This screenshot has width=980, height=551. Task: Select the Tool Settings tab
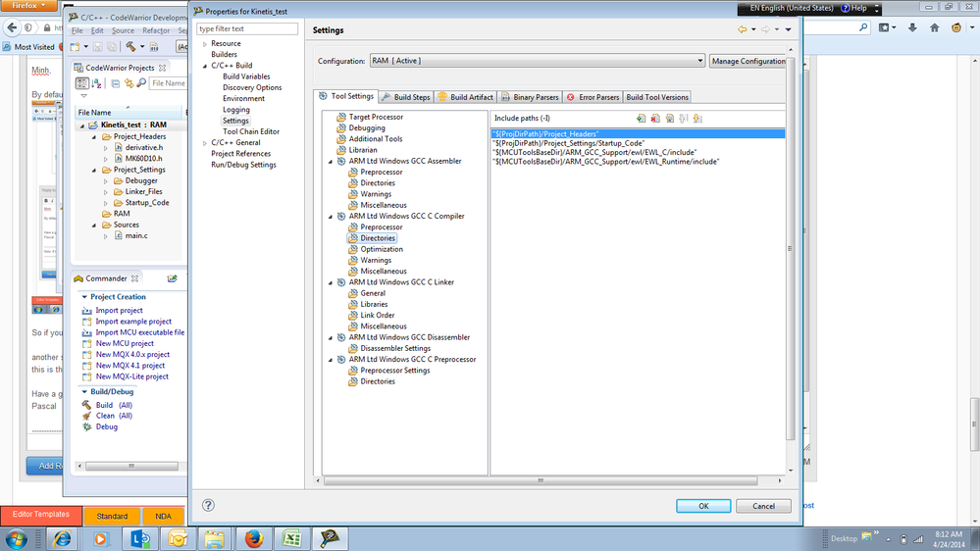coord(345,96)
